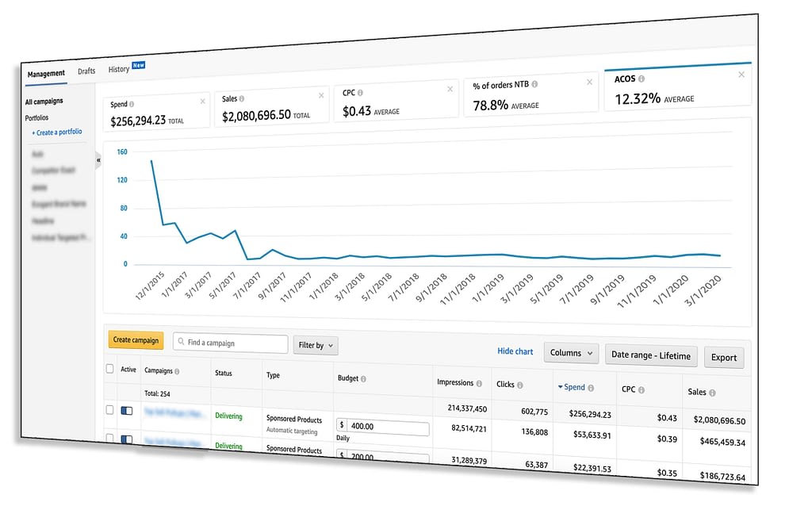
Task: Click spend cell $22,391.53
Action: click(592, 468)
